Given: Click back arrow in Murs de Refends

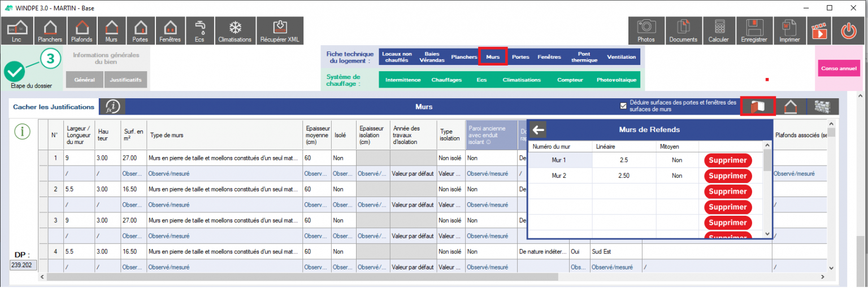Looking at the screenshot, I should 539,130.
